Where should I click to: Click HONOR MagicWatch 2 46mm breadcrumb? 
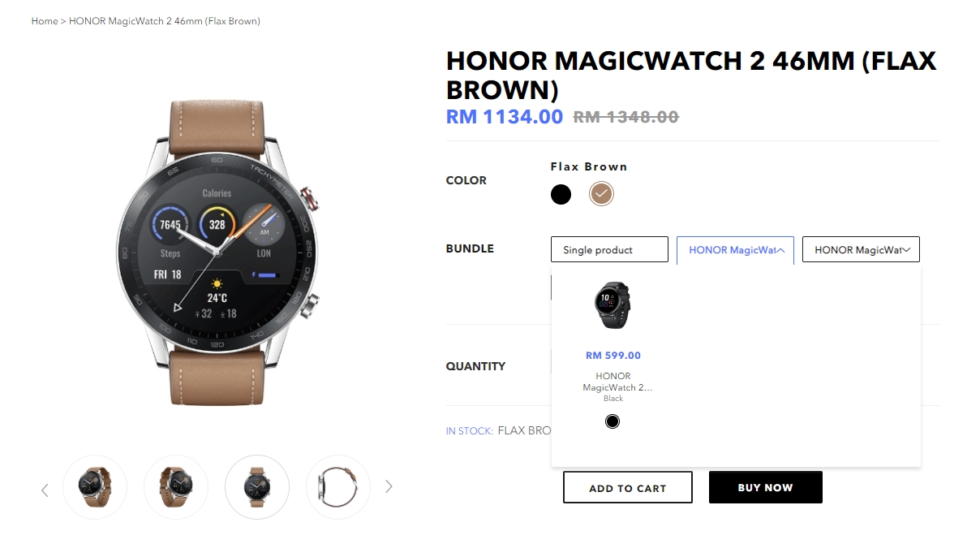click(x=165, y=21)
